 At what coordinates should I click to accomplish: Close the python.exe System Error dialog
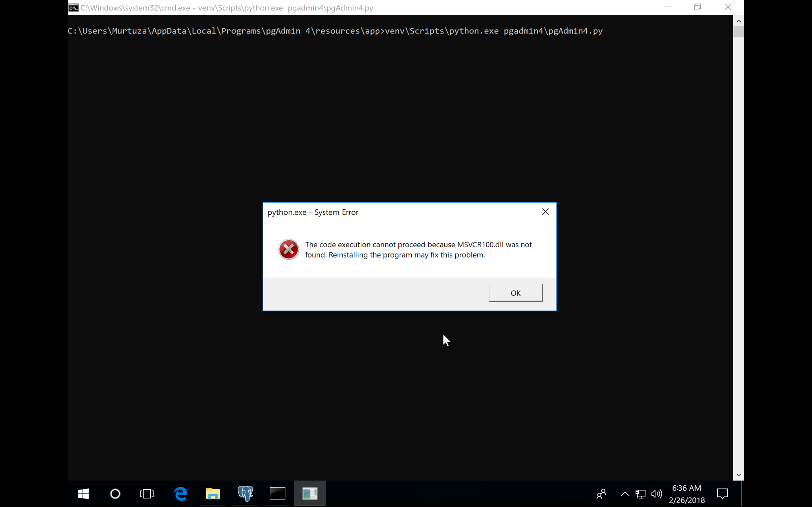pyautogui.click(x=545, y=212)
